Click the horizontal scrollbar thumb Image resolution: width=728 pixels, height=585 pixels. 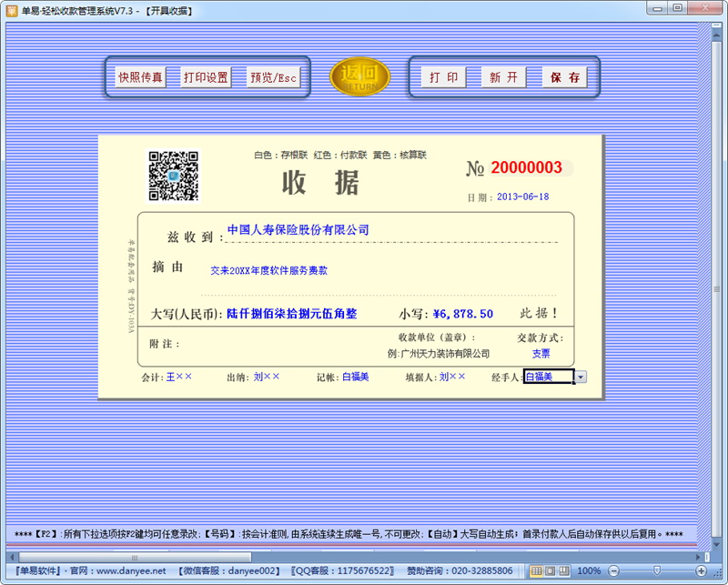[x=135, y=557]
